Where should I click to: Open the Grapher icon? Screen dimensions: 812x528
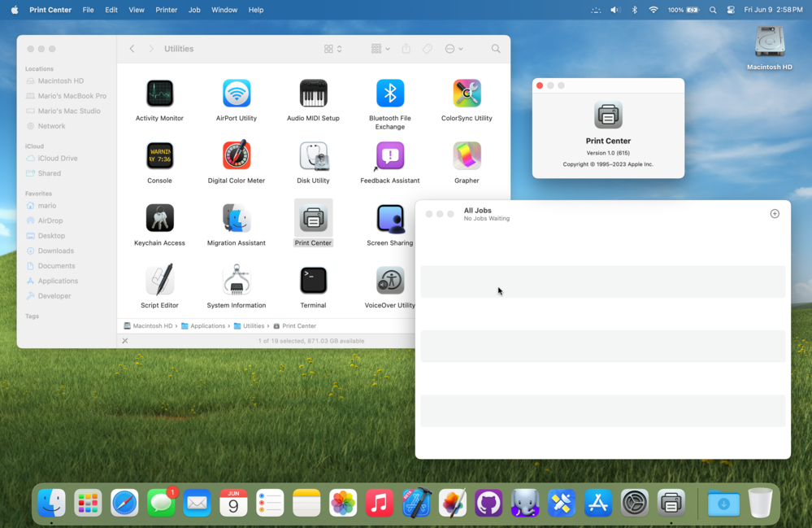coord(467,156)
